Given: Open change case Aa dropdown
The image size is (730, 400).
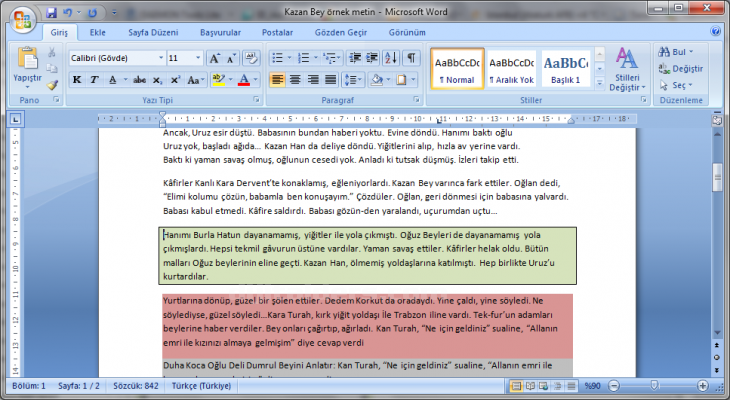Looking at the screenshot, I should click(x=196, y=80).
